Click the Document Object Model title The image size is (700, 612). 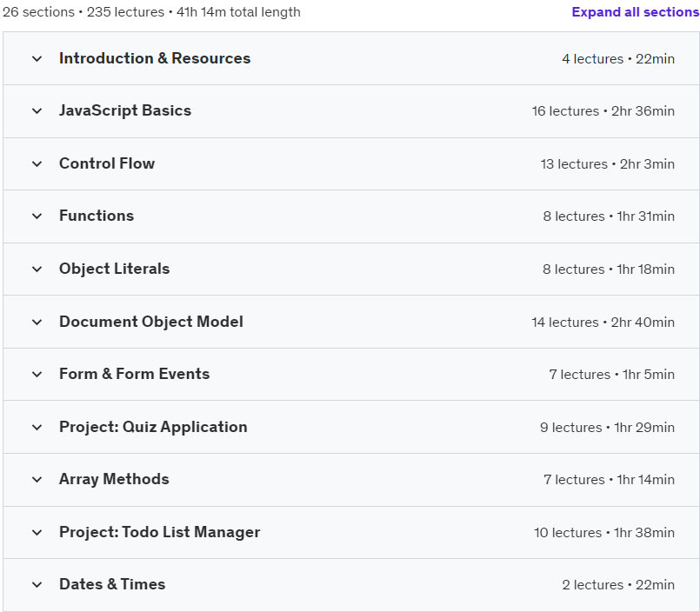point(151,322)
